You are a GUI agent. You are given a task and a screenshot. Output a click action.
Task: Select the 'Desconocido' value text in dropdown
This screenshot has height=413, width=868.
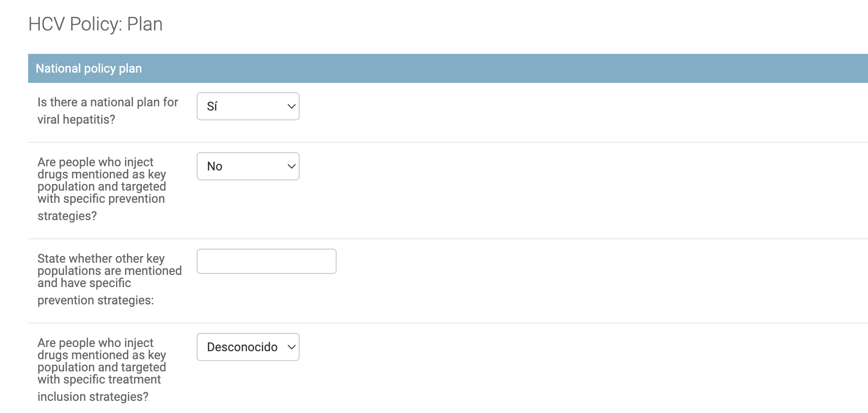[x=242, y=347]
